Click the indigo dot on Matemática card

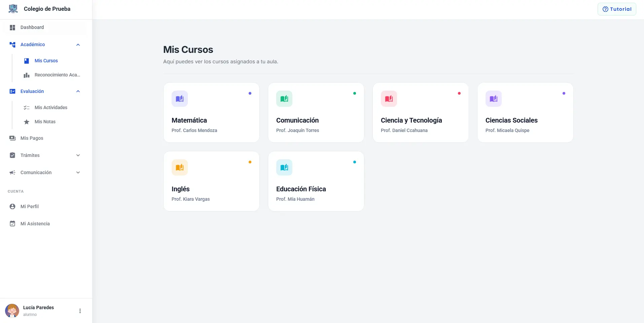(x=250, y=93)
